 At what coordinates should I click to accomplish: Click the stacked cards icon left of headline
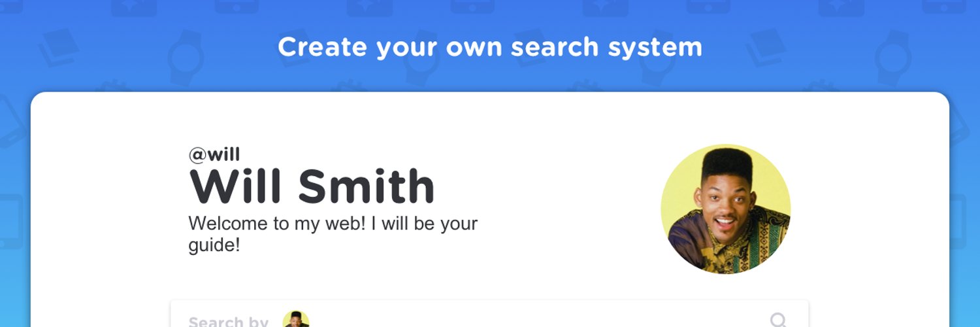pyautogui.click(x=59, y=47)
